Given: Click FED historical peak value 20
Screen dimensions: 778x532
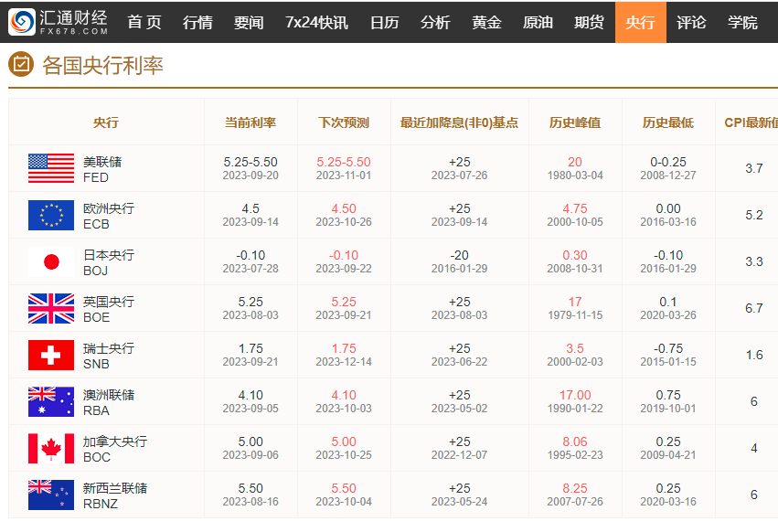Looking at the screenshot, I should (x=575, y=162).
